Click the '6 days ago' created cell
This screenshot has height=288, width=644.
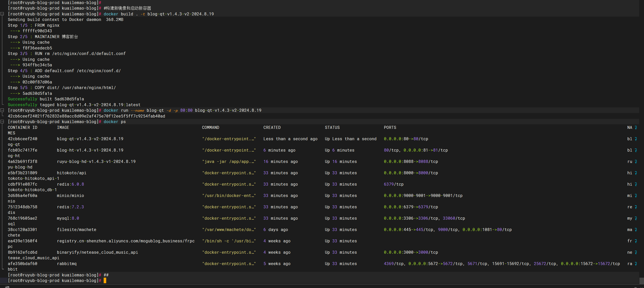[x=276, y=230]
